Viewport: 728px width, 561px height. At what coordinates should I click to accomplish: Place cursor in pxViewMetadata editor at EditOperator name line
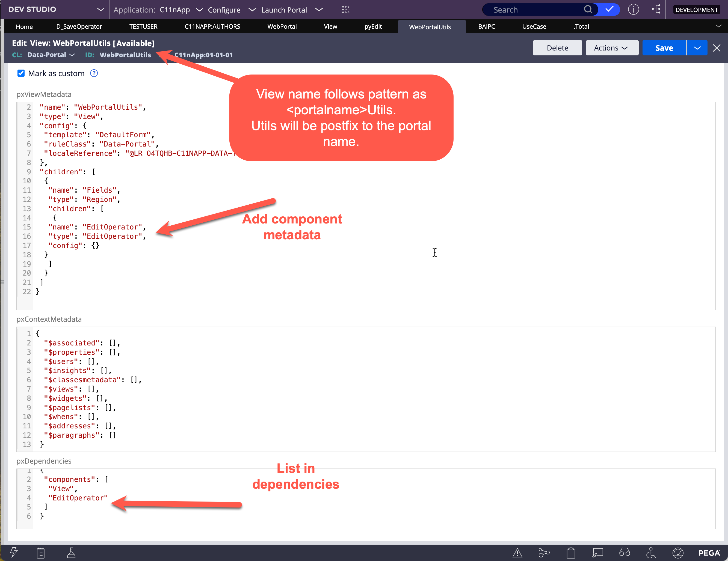click(x=97, y=227)
